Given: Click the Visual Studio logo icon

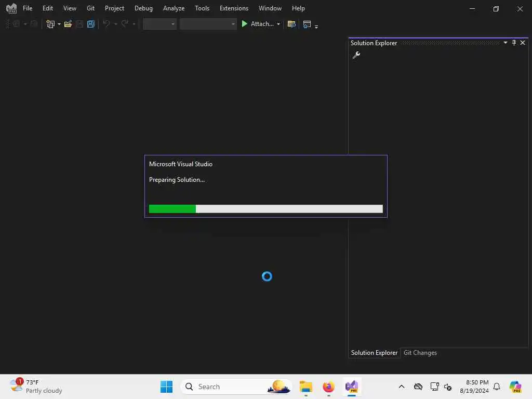Looking at the screenshot, I should point(11,8).
